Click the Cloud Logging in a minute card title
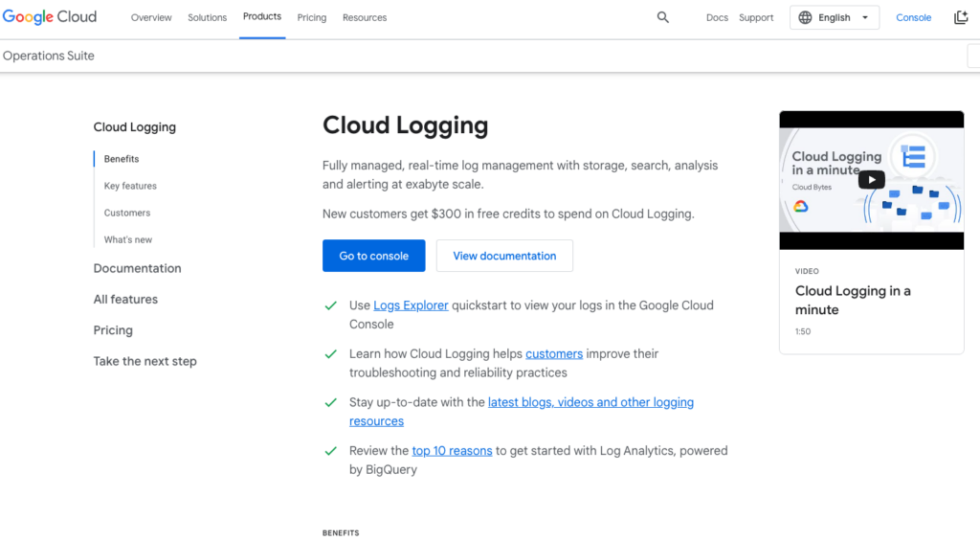This screenshot has height=541, width=980. 853,301
